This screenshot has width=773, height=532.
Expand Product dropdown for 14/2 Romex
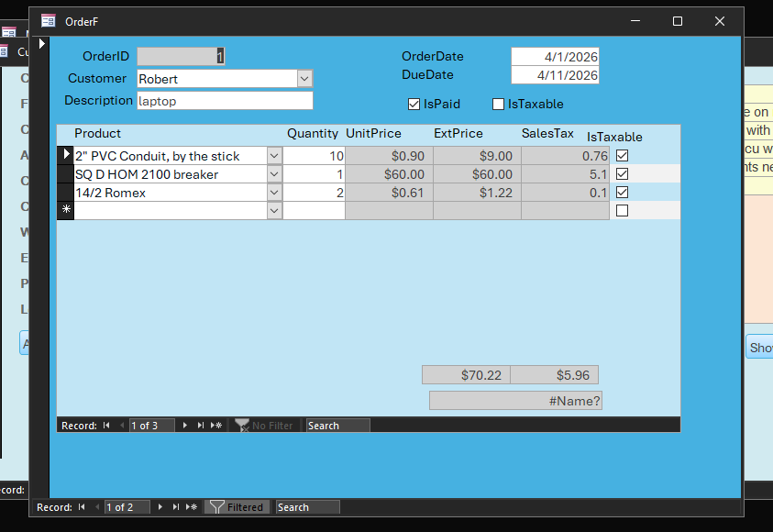click(x=273, y=193)
